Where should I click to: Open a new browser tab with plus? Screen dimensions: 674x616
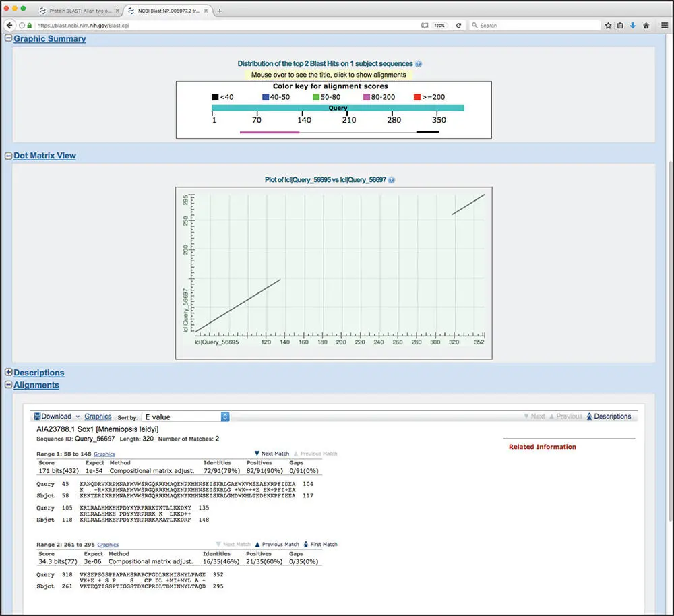(x=220, y=11)
